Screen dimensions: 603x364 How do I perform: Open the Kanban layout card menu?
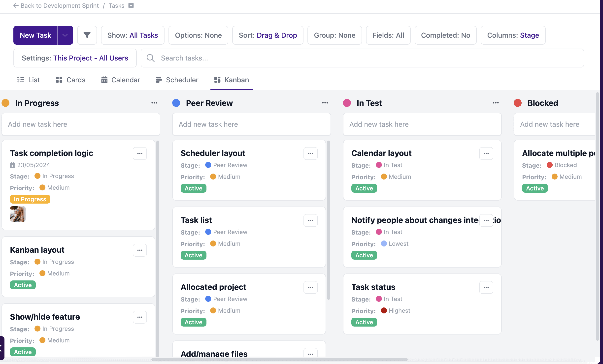pyautogui.click(x=140, y=250)
